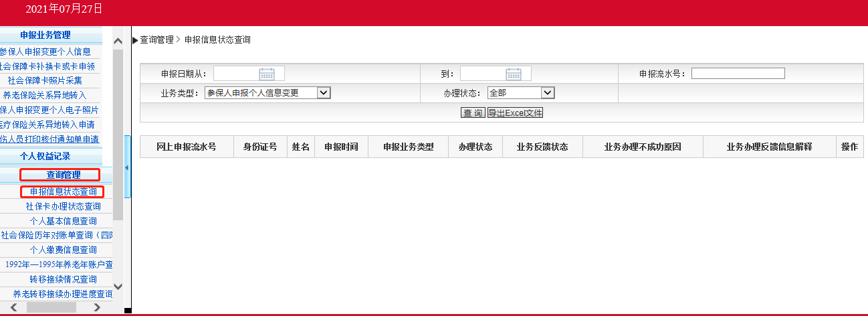Click 申报时间 column header
The height and width of the screenshot is (316, 868).
click(x=341, y=147)
